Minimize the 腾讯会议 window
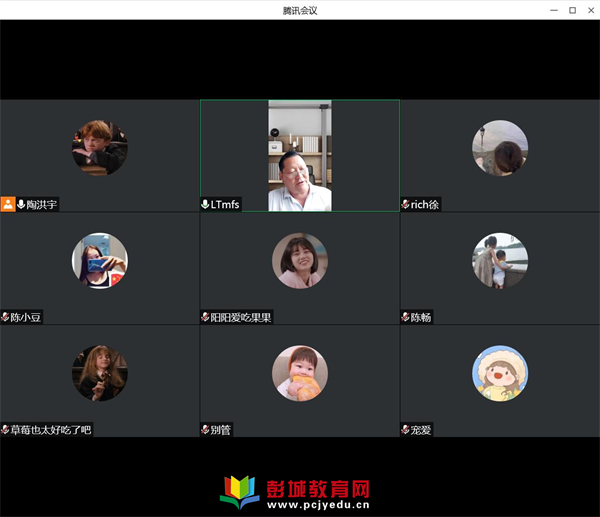The height and width of the screenshot is (517, 600). point(554,10)
